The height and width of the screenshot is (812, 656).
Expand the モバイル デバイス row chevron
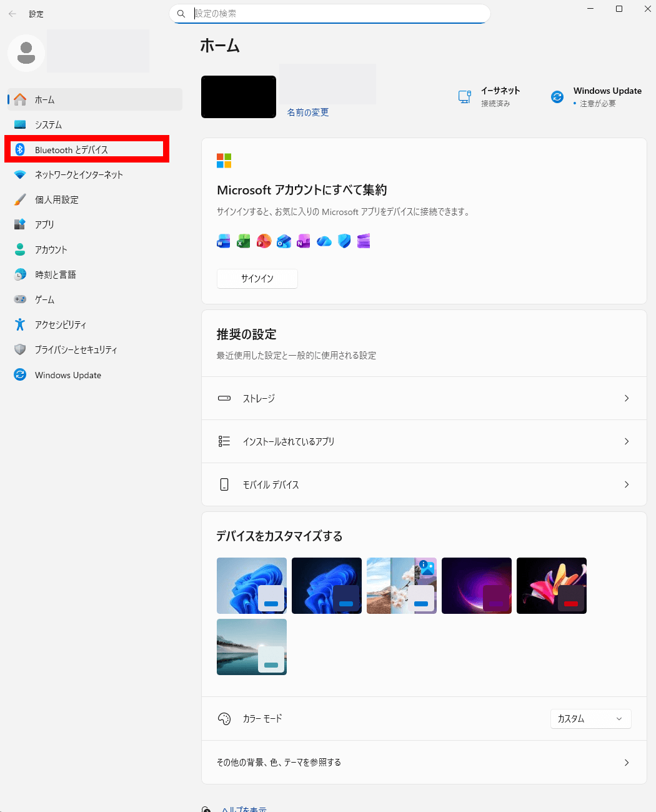coord(627,484)
